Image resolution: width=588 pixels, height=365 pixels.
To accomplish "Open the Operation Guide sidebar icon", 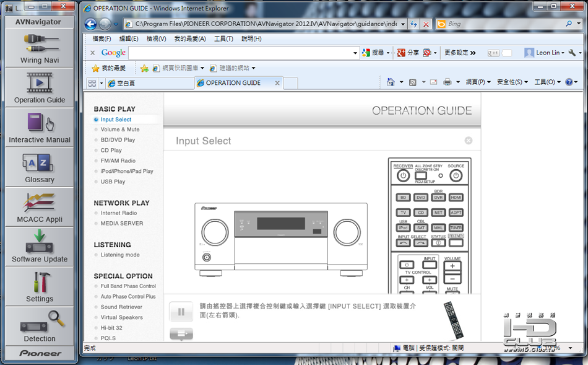I will tap(40, 88).
